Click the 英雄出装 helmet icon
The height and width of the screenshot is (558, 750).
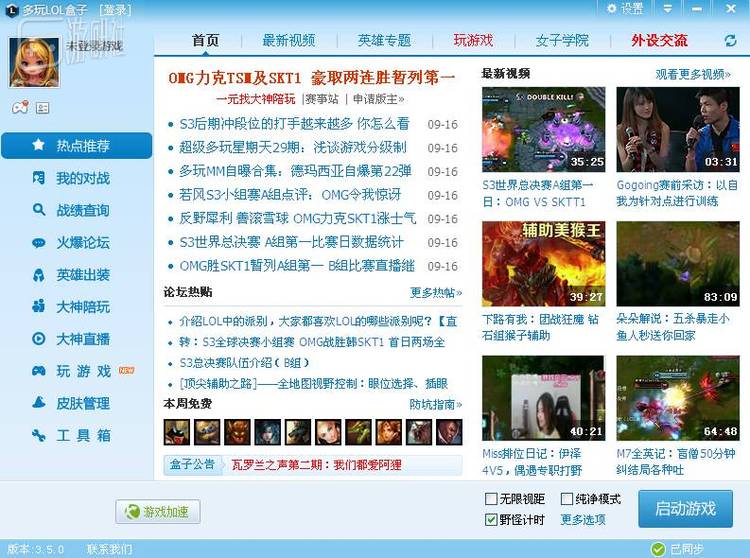click(x=38, y=275)
